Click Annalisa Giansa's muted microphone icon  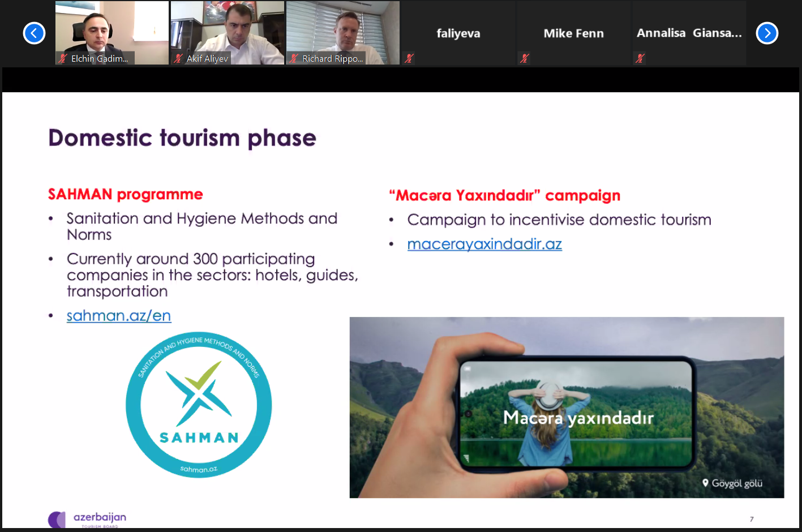640,58
